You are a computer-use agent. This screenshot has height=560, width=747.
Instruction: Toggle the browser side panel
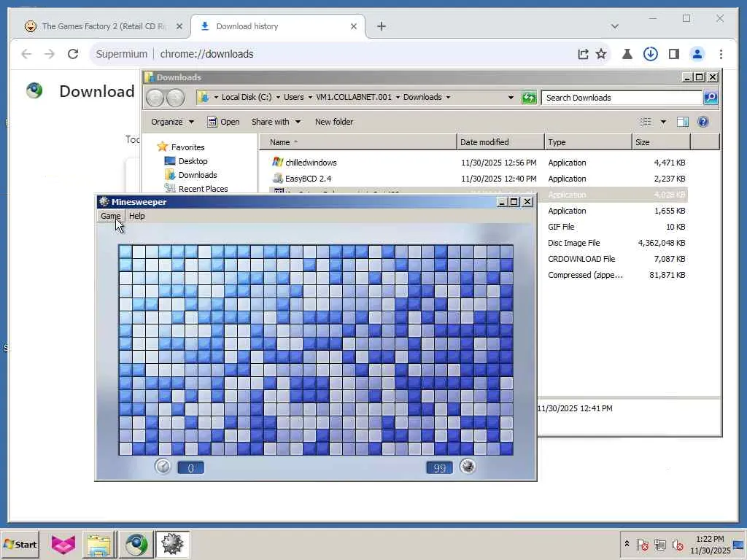673,54
